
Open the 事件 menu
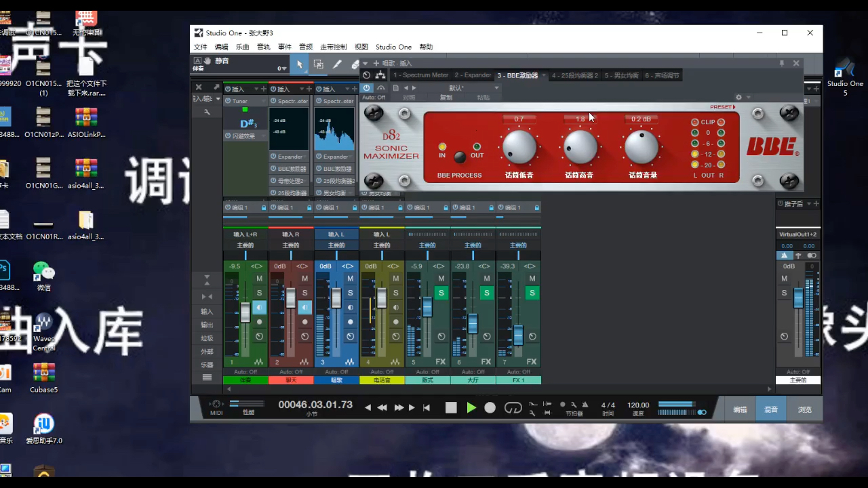(283, 47)
